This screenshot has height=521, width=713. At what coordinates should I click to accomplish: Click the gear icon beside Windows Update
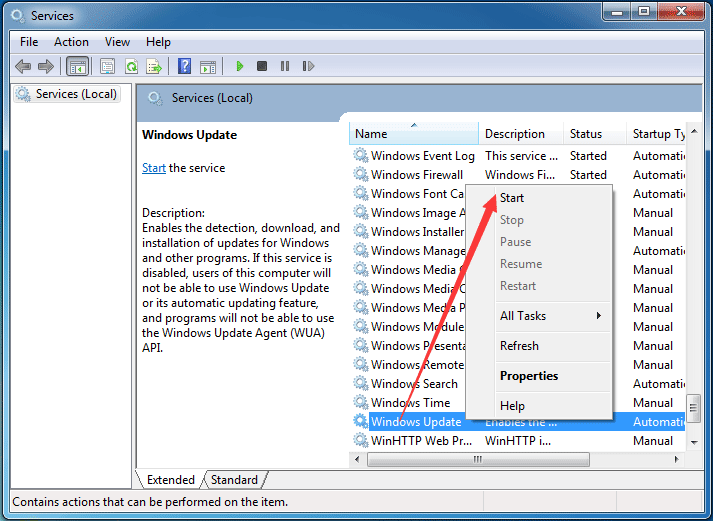click(x=361, y=421)
